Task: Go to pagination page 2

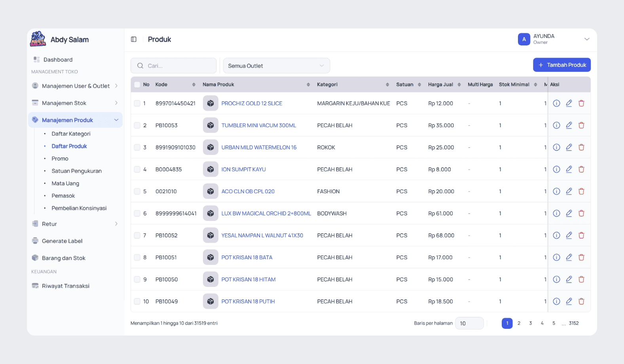Action: pos(519,323)
